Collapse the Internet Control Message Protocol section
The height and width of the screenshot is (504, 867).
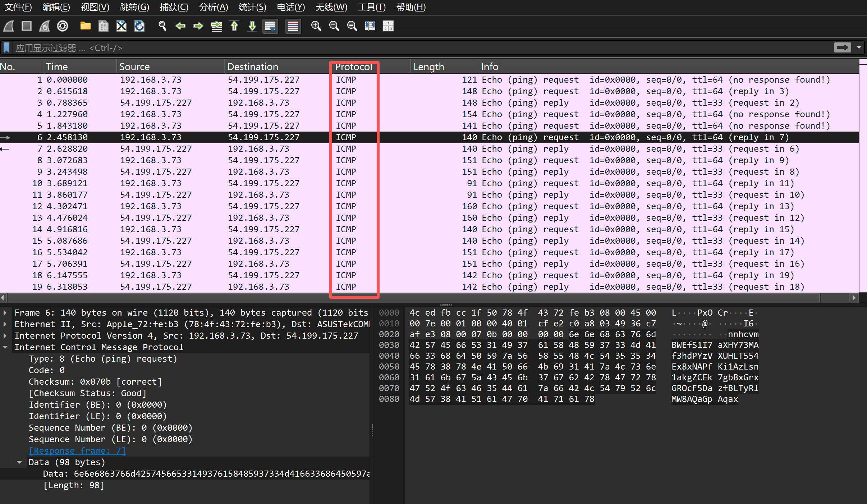(5, 347)
